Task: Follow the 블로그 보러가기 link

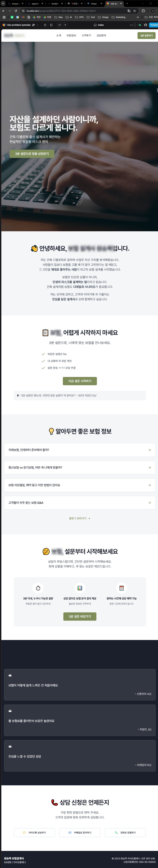Action: pyautogui.click(x=80, y=518)
